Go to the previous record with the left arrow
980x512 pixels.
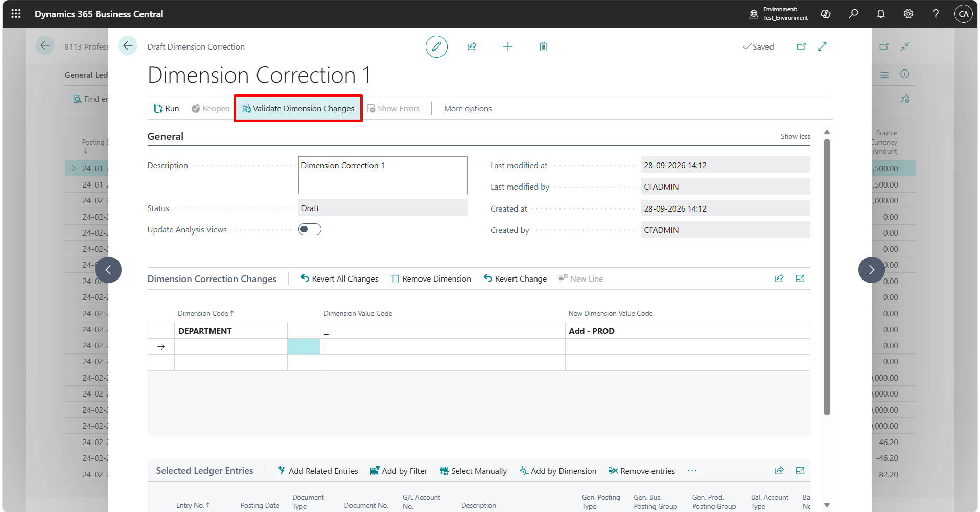(x=108, y=270)
